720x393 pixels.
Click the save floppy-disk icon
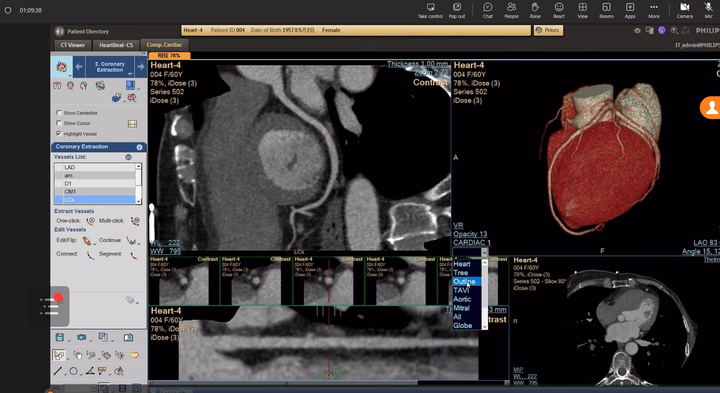click(x=60, y=337)
